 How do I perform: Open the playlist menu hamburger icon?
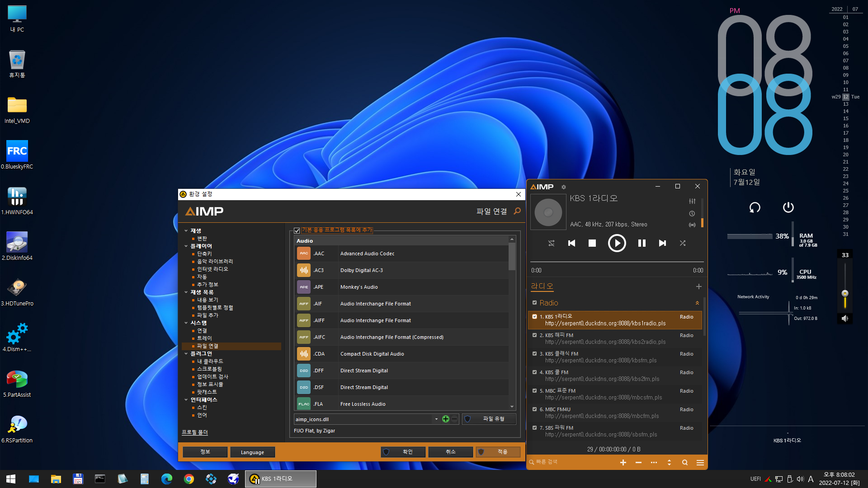[x=700, y=462]
